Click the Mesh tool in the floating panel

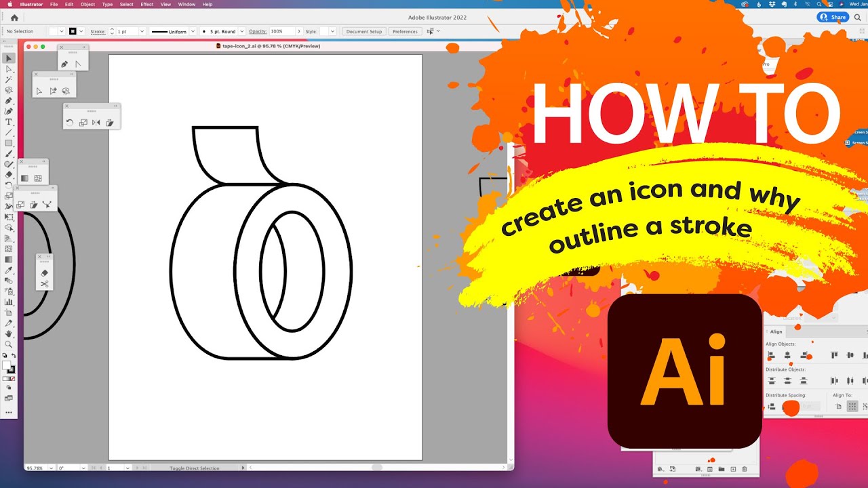click(38, 178)
